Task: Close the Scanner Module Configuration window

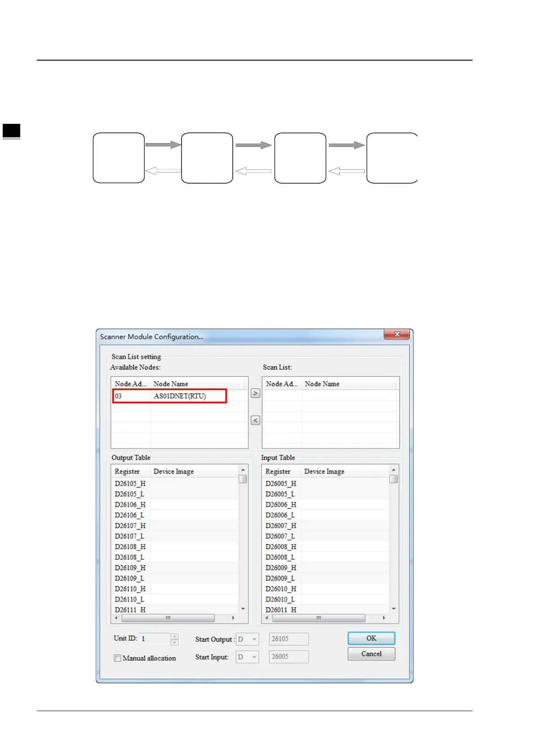Action: click(397, 334)
